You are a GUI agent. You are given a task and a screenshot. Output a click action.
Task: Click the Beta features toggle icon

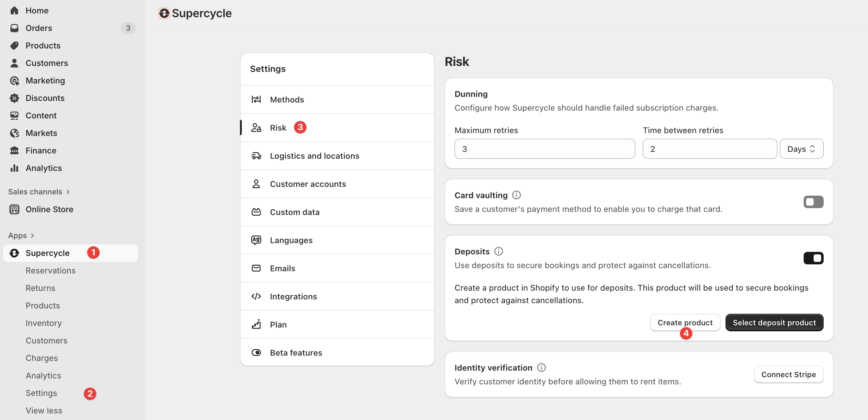[x=256, y=352]
